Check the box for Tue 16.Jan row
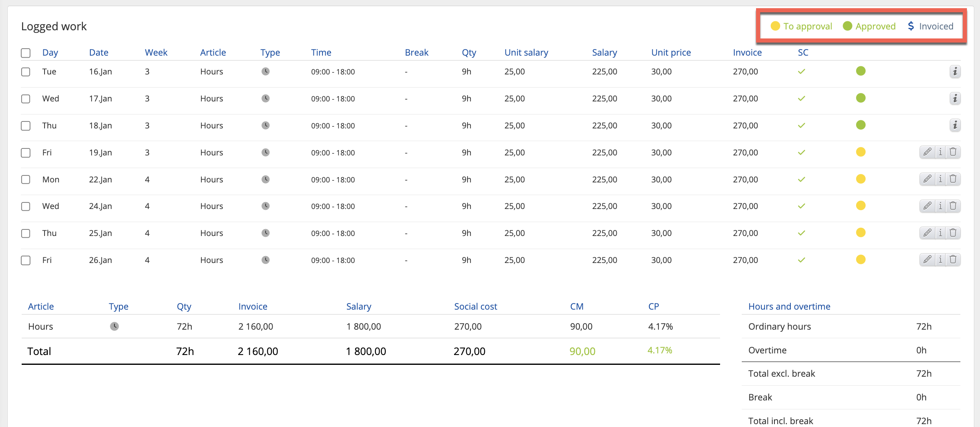 26,72
